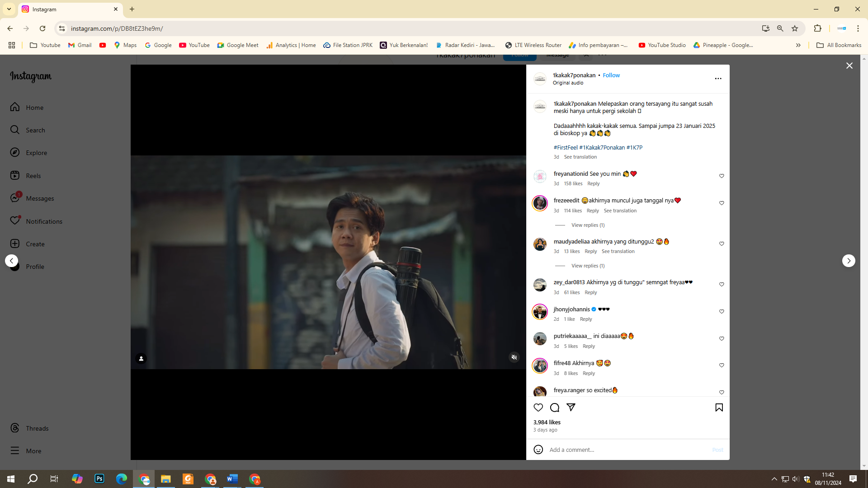Expand the More menu in sidebar
Image resolution: width=868 pixels, height=488 pixels.
[25, 451]
